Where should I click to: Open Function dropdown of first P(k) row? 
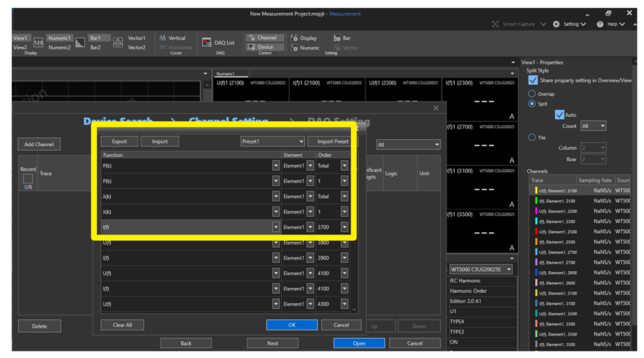[x=275, y=166]
